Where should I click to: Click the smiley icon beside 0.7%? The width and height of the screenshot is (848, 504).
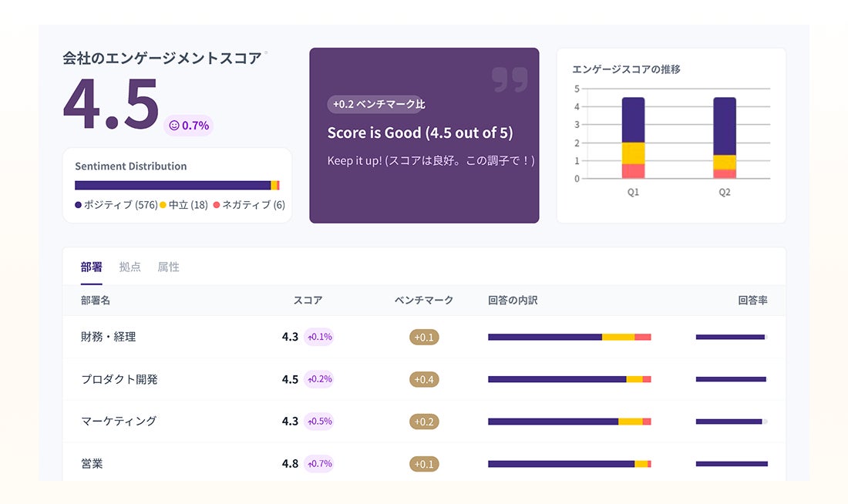173,126
